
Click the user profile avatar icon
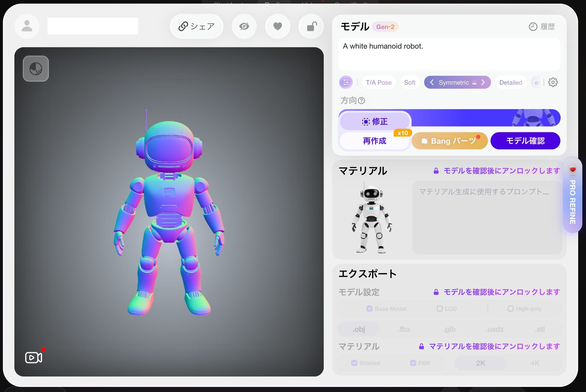27,26
